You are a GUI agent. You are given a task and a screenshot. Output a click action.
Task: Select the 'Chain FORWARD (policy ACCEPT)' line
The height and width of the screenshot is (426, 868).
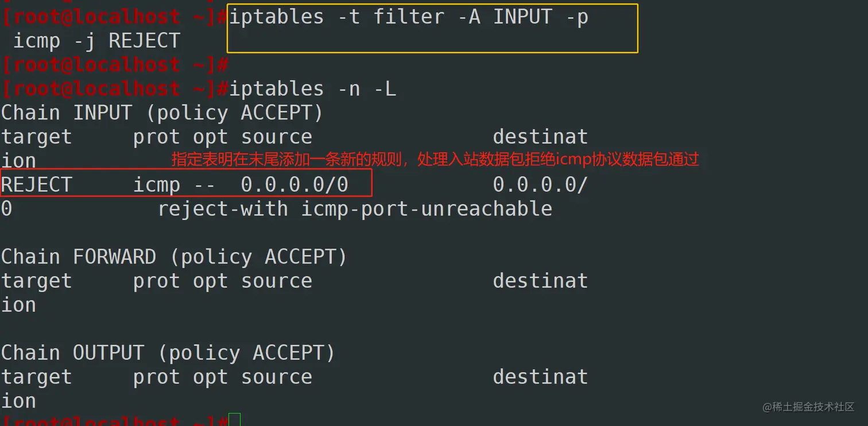click(174, 257)
